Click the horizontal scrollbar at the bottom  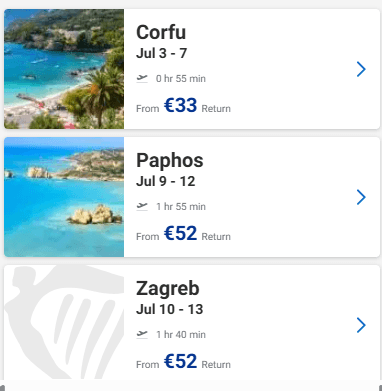coord(191,388)
